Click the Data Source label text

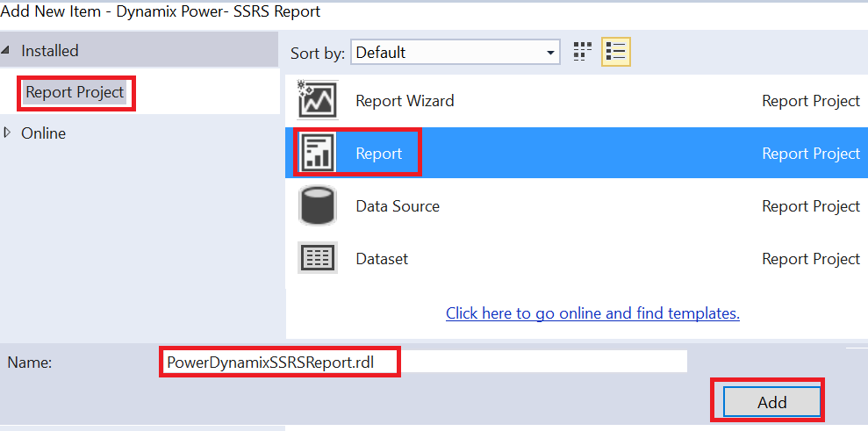(398, 205)
